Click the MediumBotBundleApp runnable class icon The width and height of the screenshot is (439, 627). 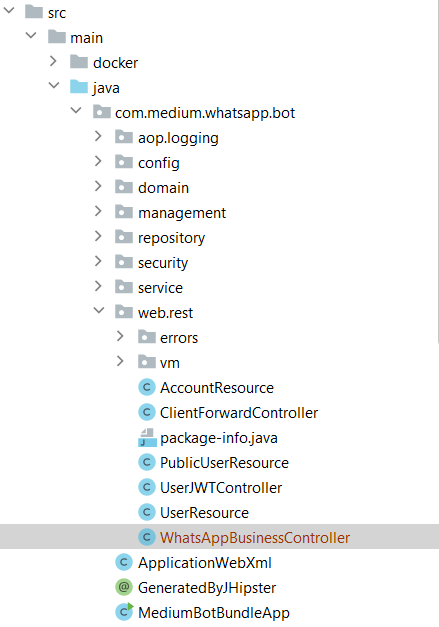point(124,612)
